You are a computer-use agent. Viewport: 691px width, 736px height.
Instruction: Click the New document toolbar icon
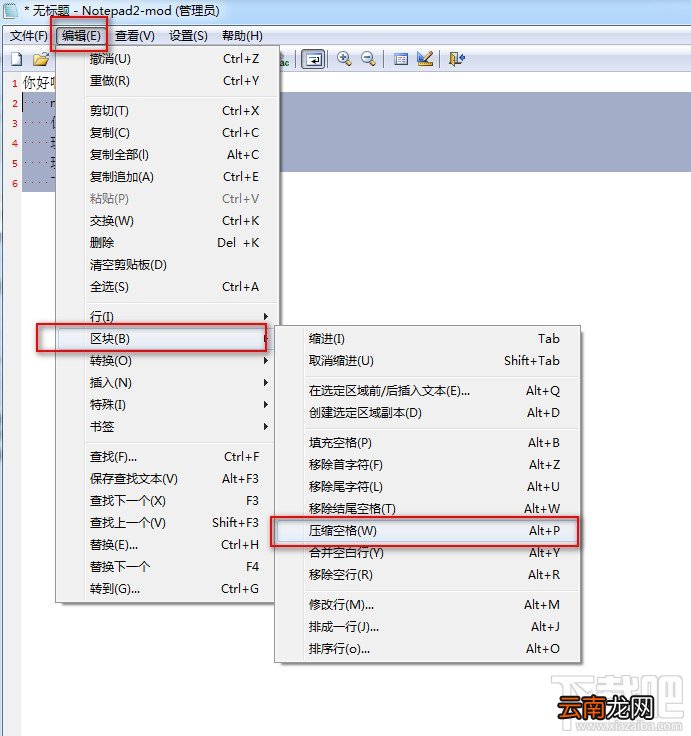click(x=16, y=59)
